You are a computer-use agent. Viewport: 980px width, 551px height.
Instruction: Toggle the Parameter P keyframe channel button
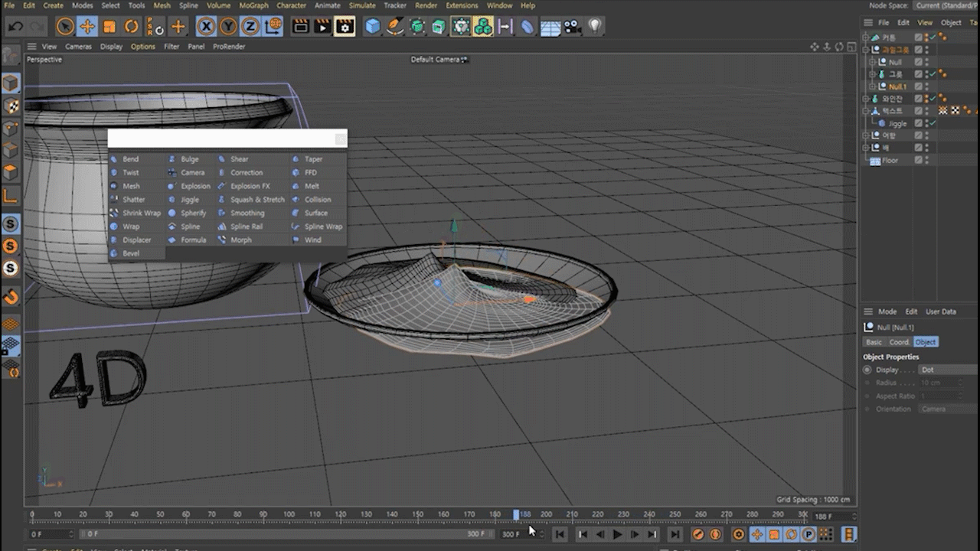click(809, 534)
